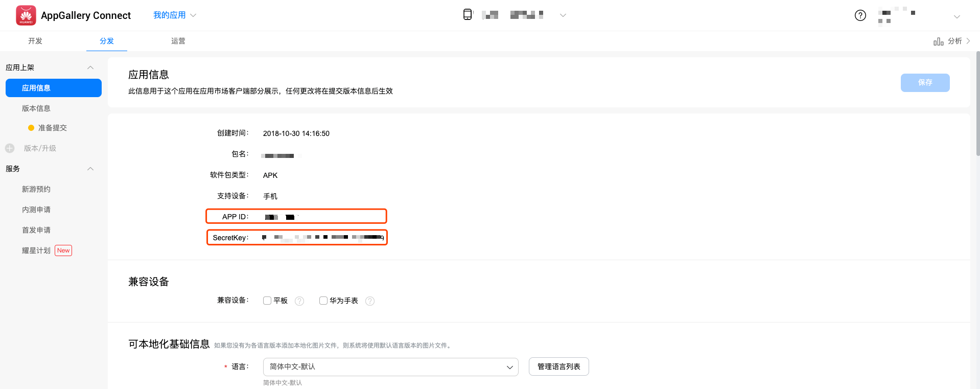Open the 我的应用 dropdown menu
The height and width of the screenshot is (389, 980).
(x=174, y=15)
